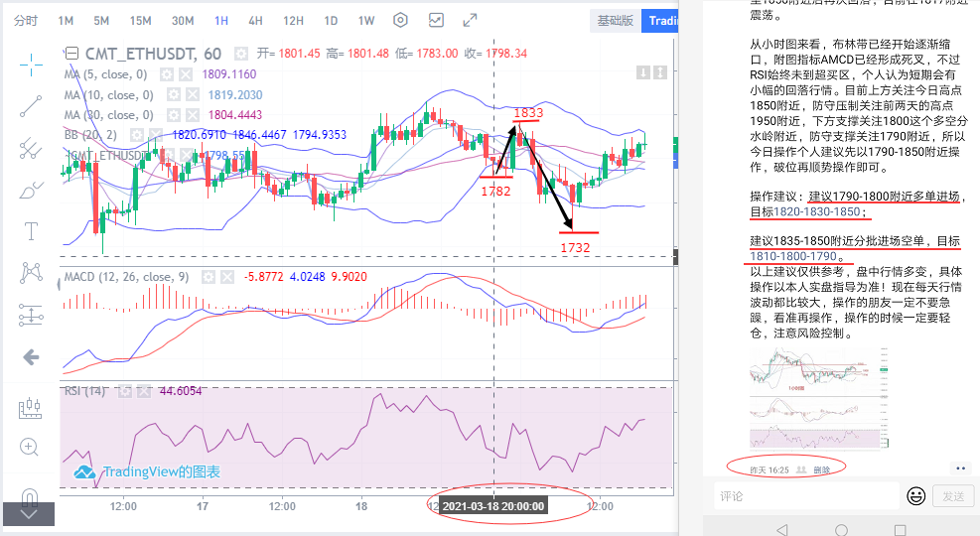Viewport: 980px width, 536px height.
Task: Click the back arrow in left toolbar
Action: pyautogui.click(x=31, y=357)
